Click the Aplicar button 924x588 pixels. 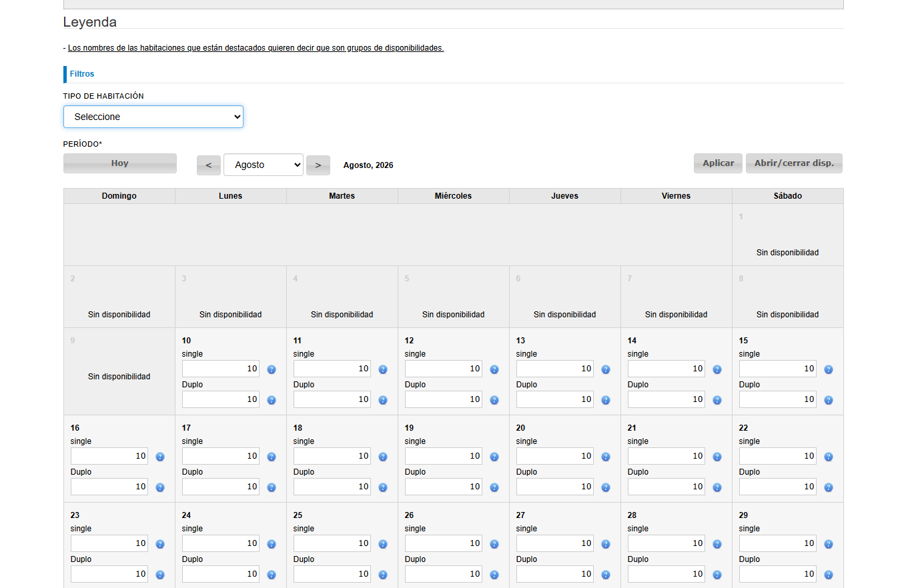[718, 163]
